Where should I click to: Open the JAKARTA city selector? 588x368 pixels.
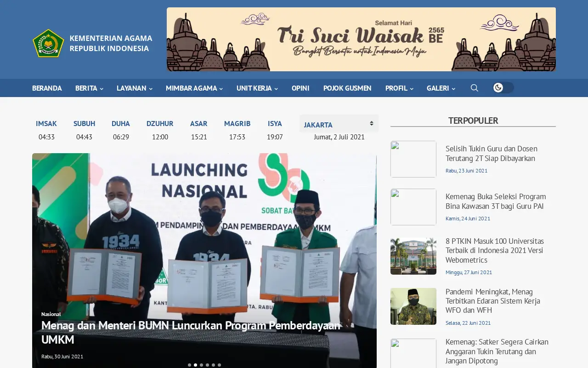[339, 124]
